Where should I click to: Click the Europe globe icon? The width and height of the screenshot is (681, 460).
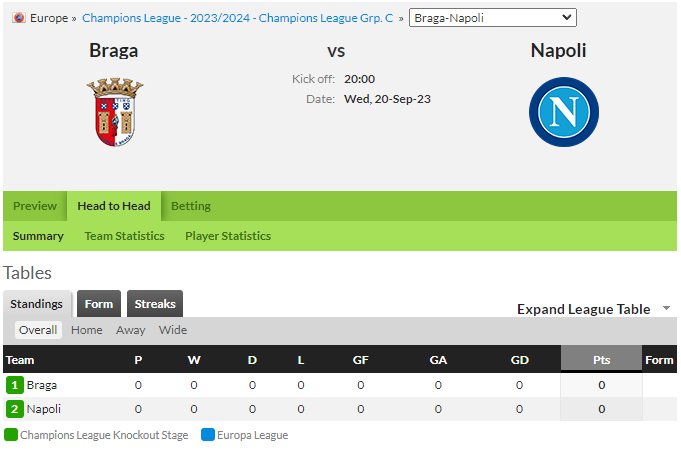click(x=19, y=18)
